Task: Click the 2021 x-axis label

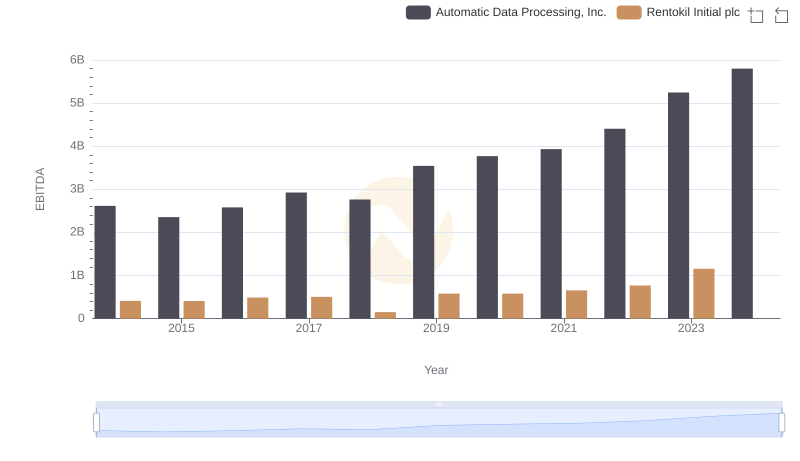Action: [x=563, y=328]
